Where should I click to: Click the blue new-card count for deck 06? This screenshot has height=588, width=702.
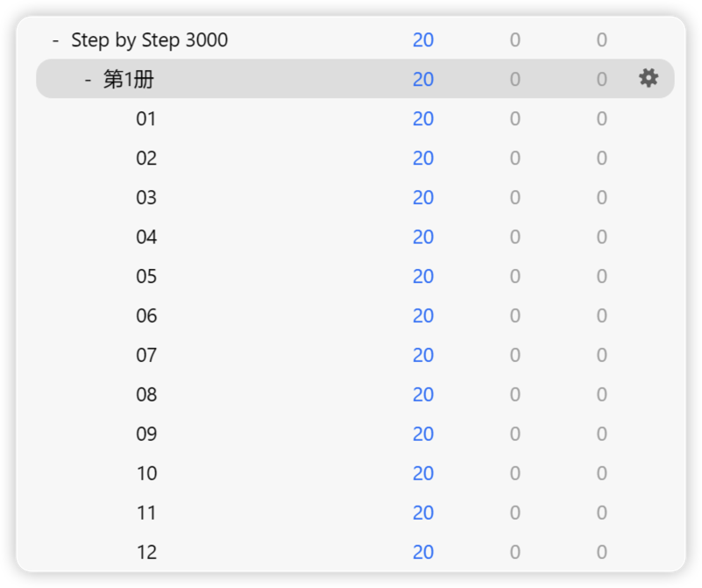coord(423,315)
